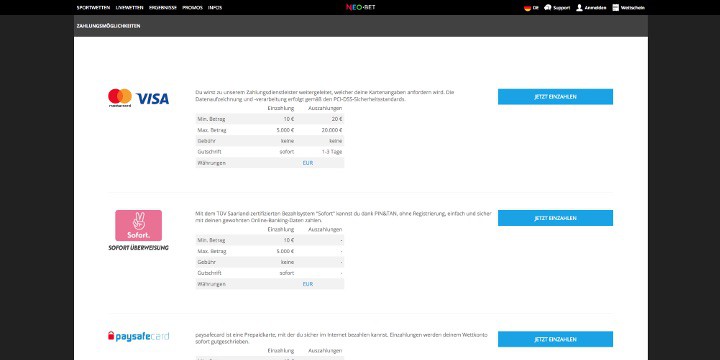Open the Infos menu item
720x360 pixels.
[215, 8]
